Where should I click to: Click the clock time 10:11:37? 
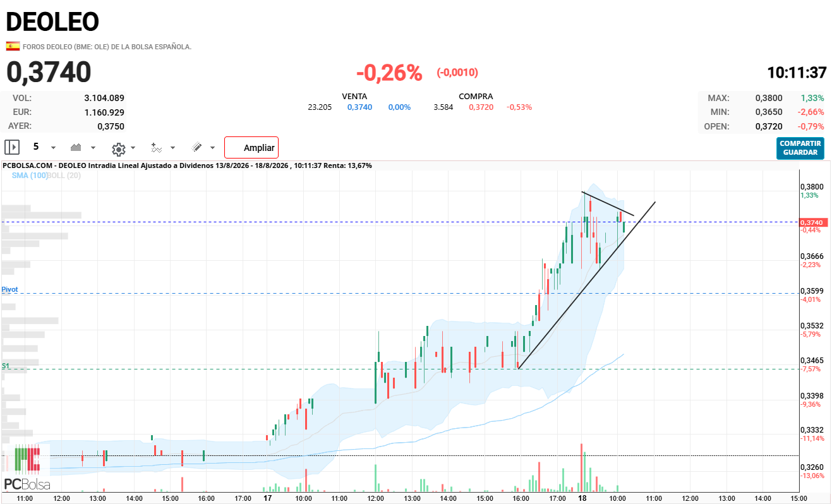point(797,73)
